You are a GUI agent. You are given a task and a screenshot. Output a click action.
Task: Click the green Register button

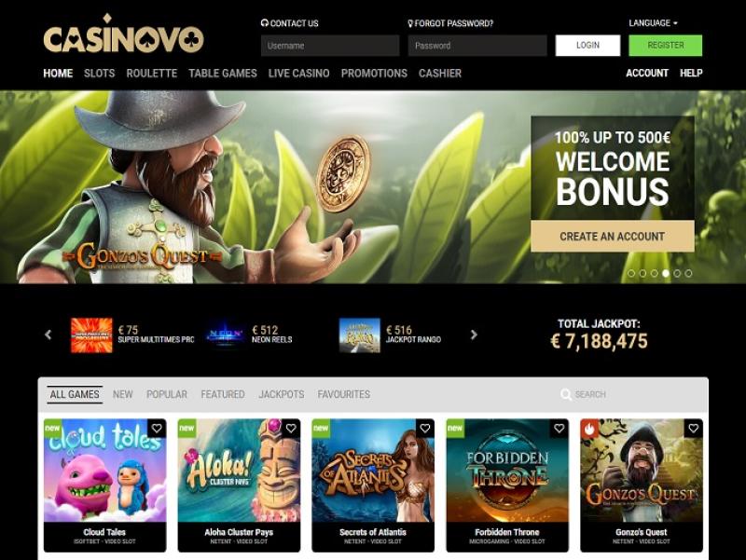coord(665,45)
